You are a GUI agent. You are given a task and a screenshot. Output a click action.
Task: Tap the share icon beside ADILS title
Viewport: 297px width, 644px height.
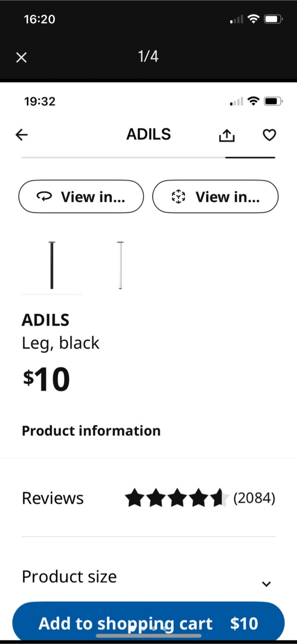(227, 135)
